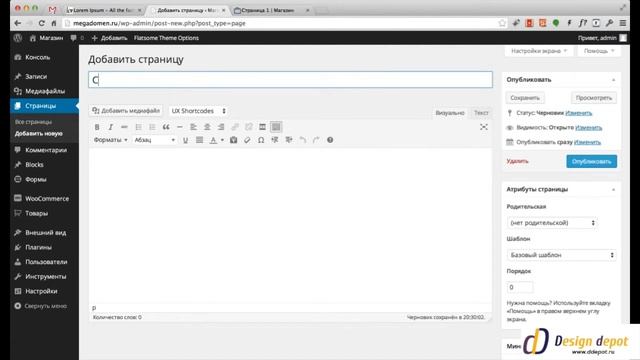Viewport: 640px width, 360px height.
Task: Open the UX Shortcodes dropdown
Action: 198,111
